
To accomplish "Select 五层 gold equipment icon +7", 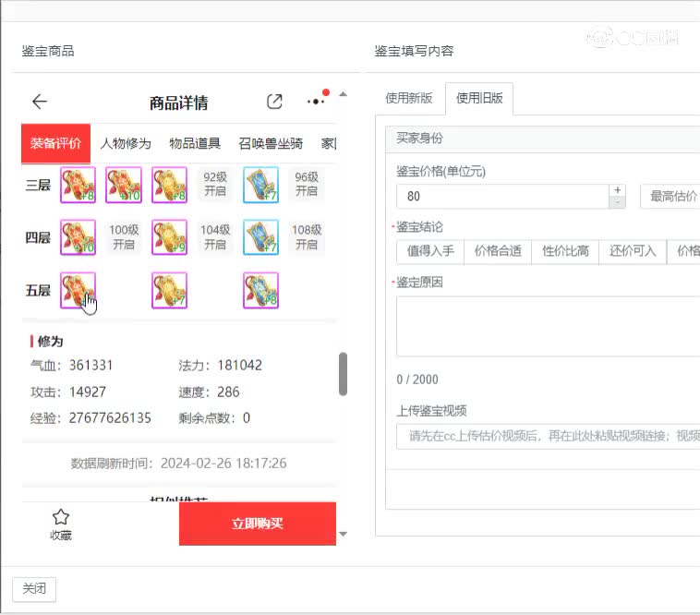I will 170,291.
